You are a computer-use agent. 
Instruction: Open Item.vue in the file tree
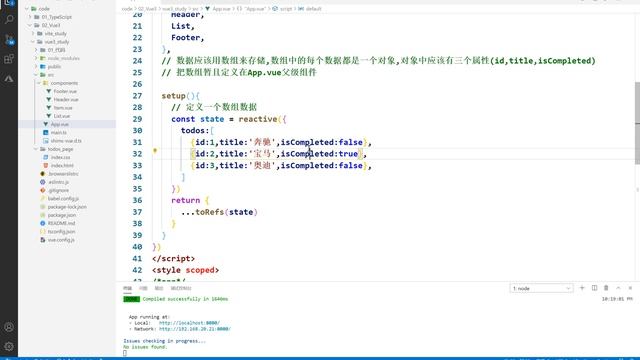[x=63, y=108]
